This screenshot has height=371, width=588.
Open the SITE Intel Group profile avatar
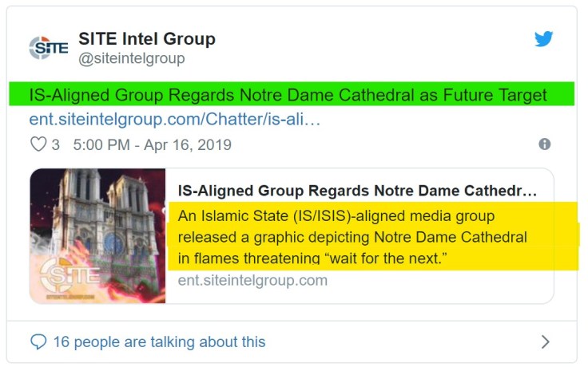[49, 47]
